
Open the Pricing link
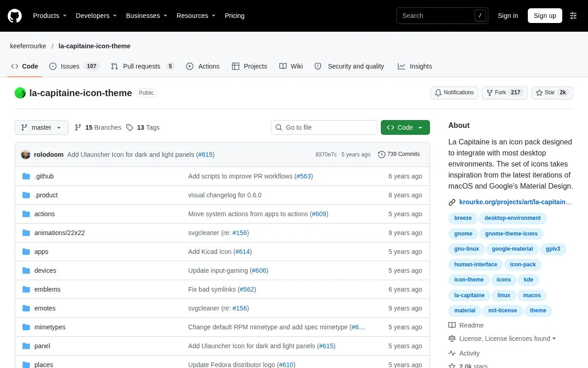pyautogui.click(x=234, y=16)
